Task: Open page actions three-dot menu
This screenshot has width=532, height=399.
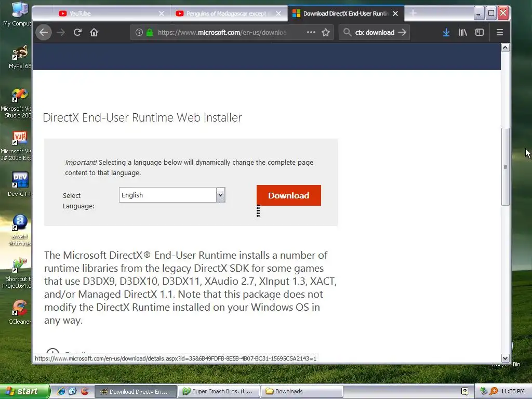Action: pos(311,32)
